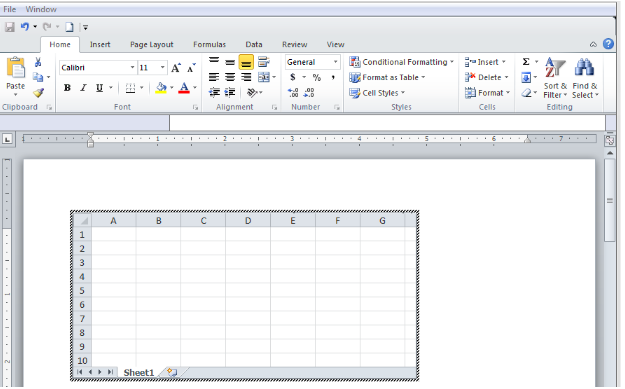Select the Format Painter brush
This screenshot has width=625, height=389.
click(38, 92)
